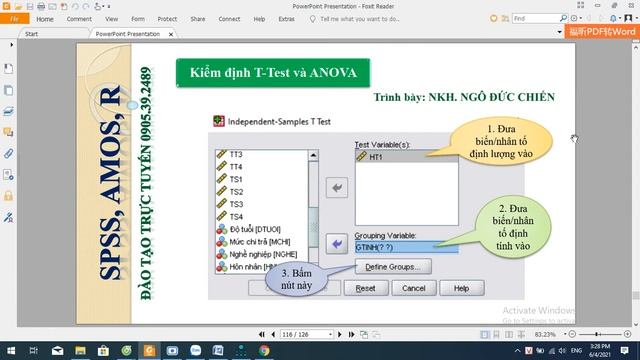This screenshot has height=360, width=640.
Task: Go to the next page
Action: [x=340, y=334]
